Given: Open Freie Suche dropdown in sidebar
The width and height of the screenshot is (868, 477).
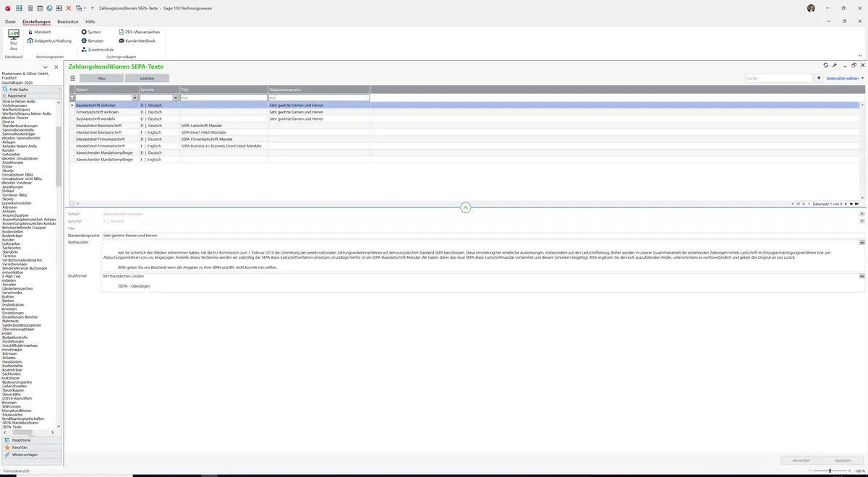Looking at the screenshot, I should pos(59,90).
